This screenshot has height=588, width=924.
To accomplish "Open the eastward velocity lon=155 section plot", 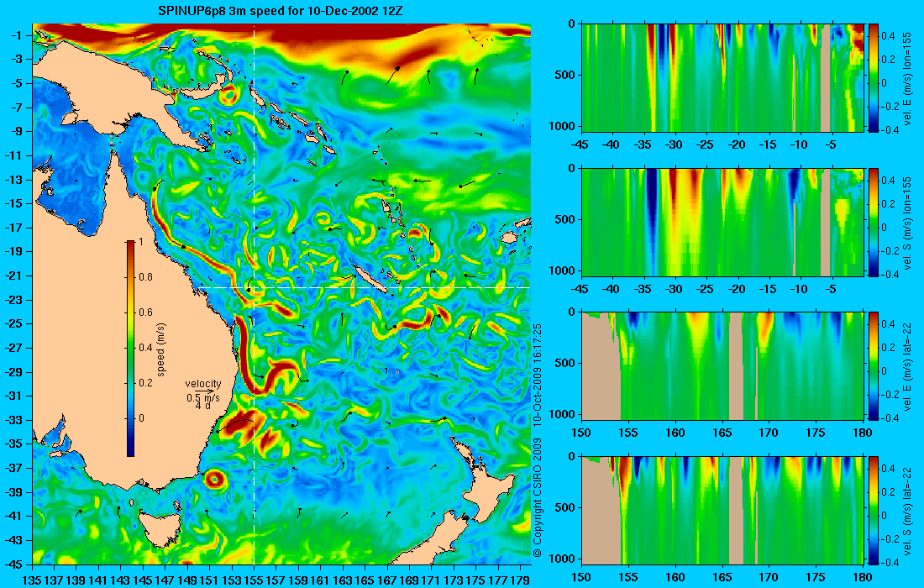I will 722,78.
